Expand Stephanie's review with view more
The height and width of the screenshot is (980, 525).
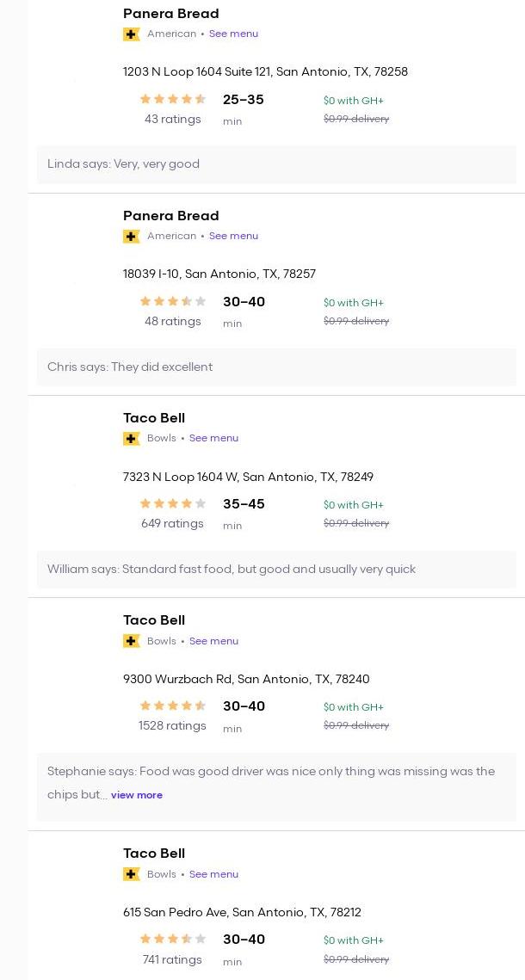[137, 796]
